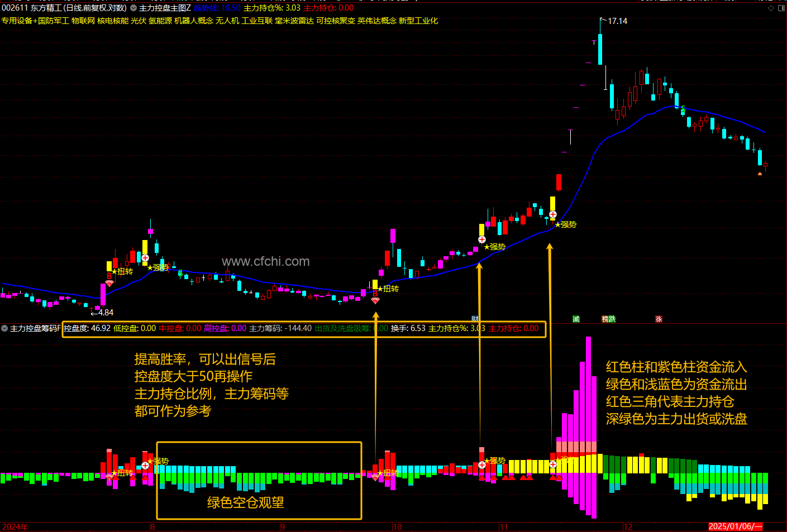Click the red 涨 event marker icon

(659, 319)
